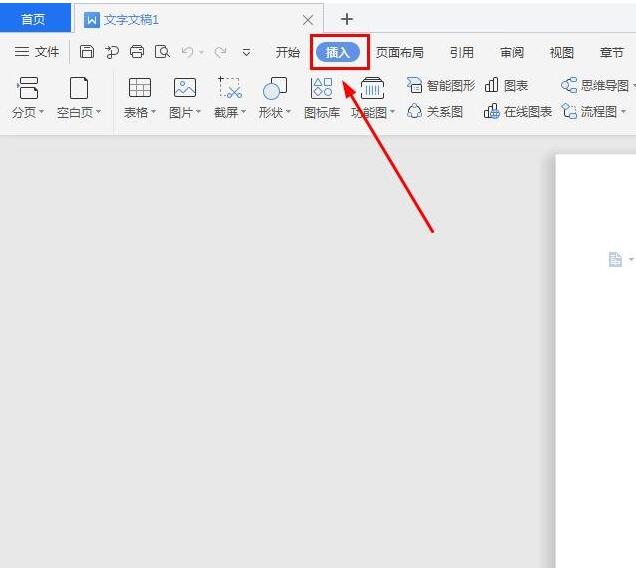The height and width of the screenshot is (568, 636).
Task: Expand the 功能图 dropdown arrow
Action: click(x=392, y=111)
